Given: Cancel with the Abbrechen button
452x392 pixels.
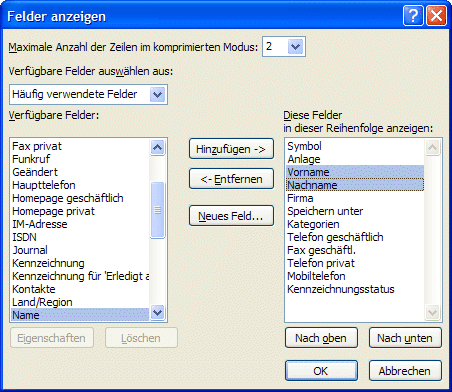Looking at the screenshot, I should coord(405,371).
